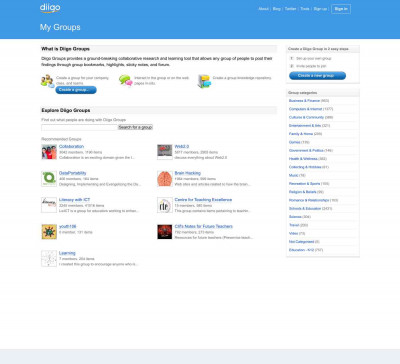This screenshot has width=400, height=364.
Task: Browse the Not Categorized category
Action: click(301, 242)
